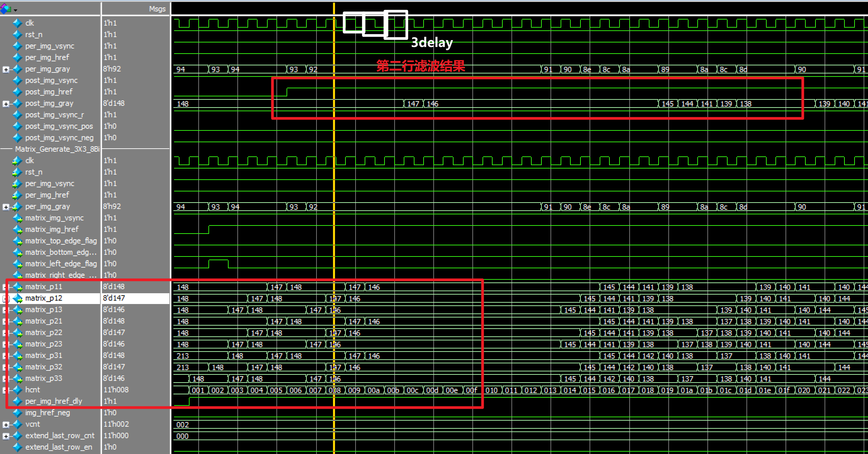Select the matrix_p32 signal name
Image resolution: width=868 pixels, height=454 pixels.
[44, 367]
